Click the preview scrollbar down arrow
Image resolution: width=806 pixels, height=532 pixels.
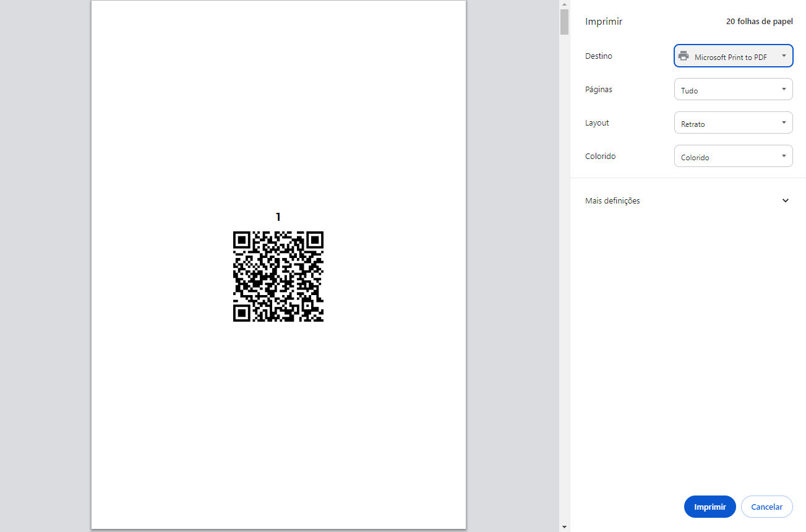[x=564, y=527]
